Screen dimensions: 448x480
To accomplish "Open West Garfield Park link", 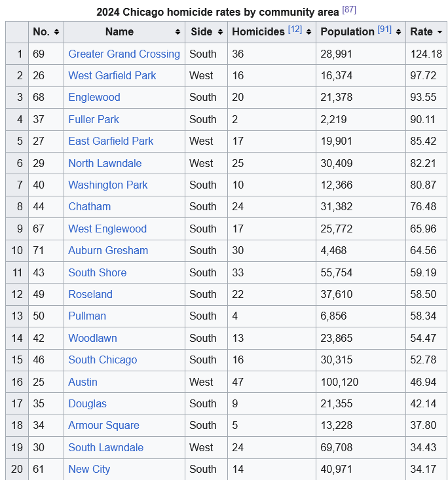I will tap(112, 75).
